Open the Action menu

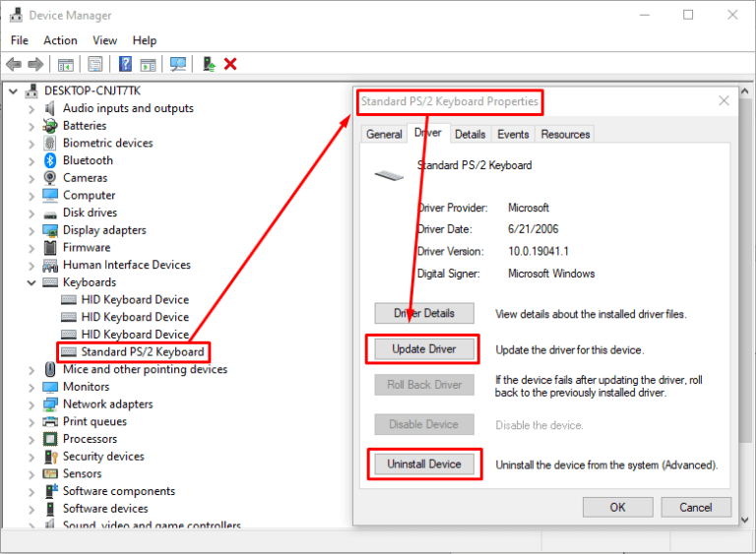pos(60,40)
